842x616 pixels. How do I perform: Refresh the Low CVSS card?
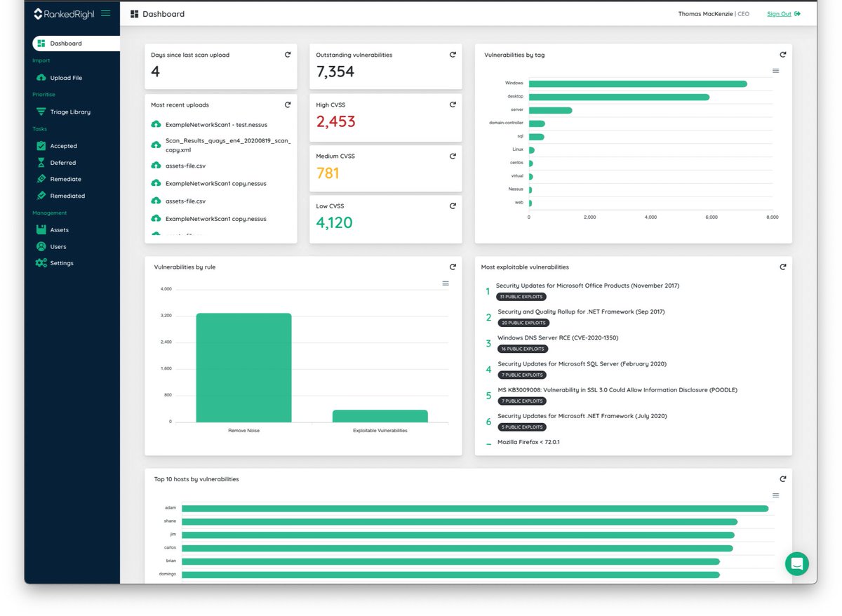coord(453,206)
